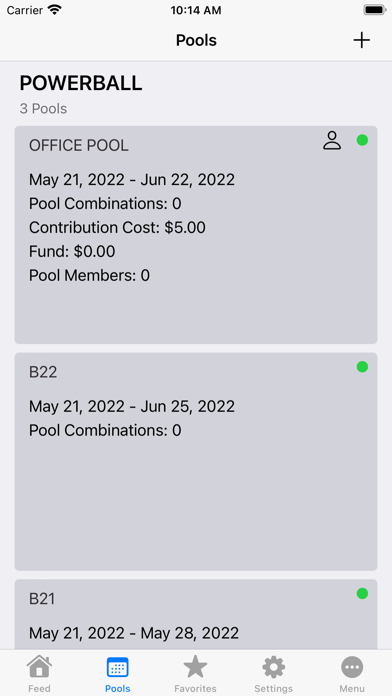The height and width of the screenshot is (696, 392).
Task: Open the Feed tab house icon
Action: 39,667
